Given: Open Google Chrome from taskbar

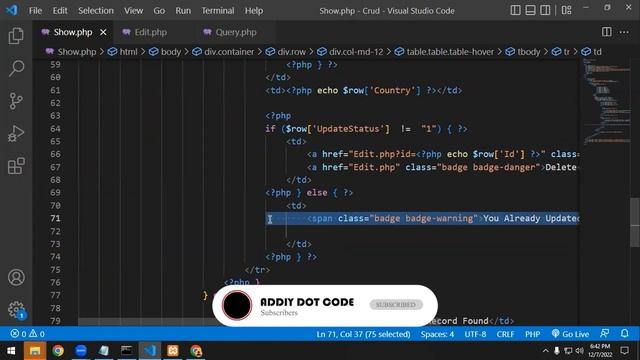Looking at the screenshot, I should point(58,351).
